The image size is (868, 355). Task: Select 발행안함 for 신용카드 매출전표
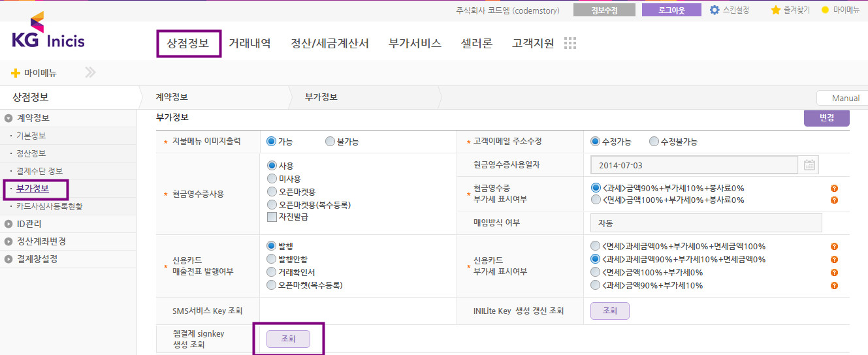pyautogui.click(x=272, y=259)
